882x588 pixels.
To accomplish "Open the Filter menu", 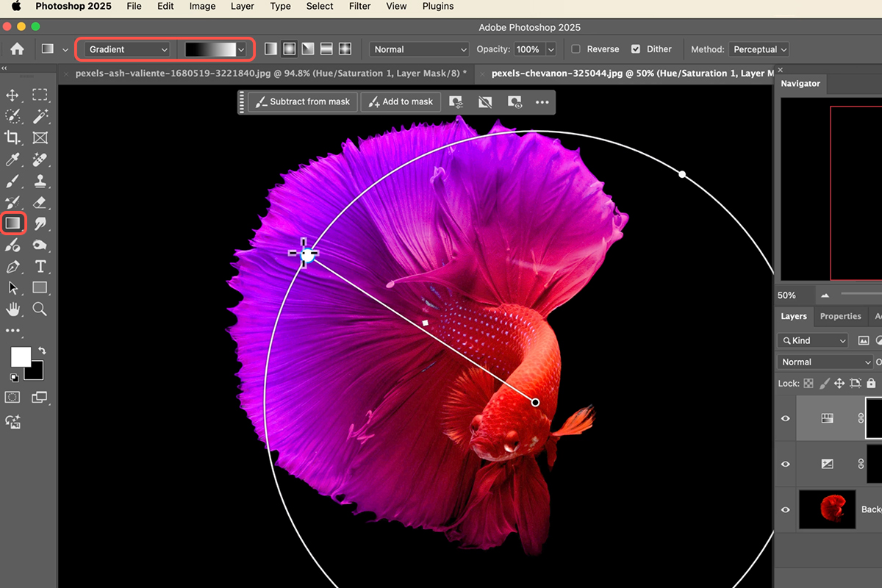I will pyautogui.click(x=359, y=6).
